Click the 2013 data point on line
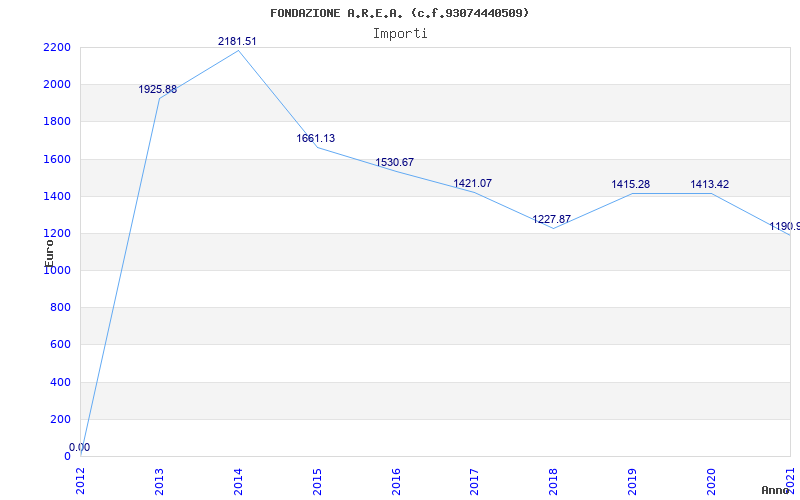Image resolution: width=800 pixels, height=500 pixels. click(159, 98)
